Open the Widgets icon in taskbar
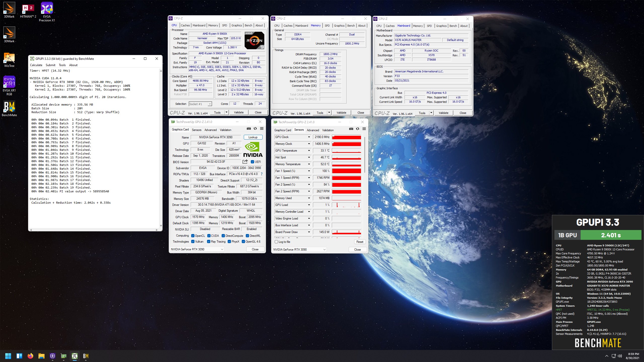Screen dimensions: 644x362 19,356
